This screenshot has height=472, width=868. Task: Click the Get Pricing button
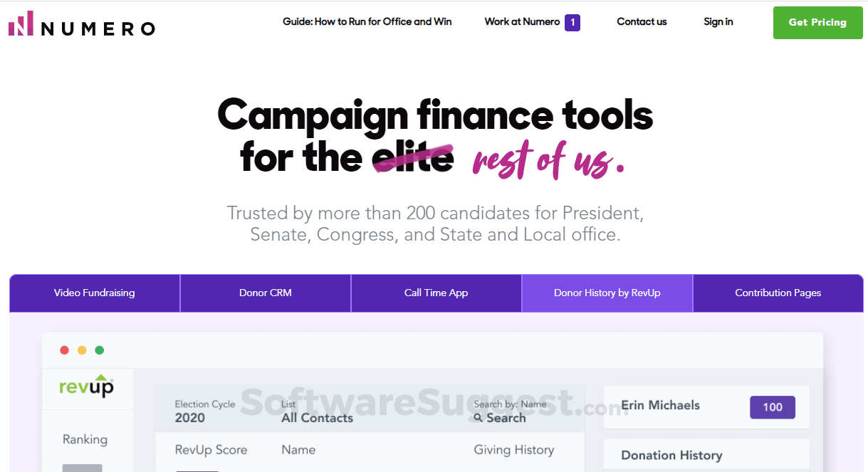click(x=817, y=22)
